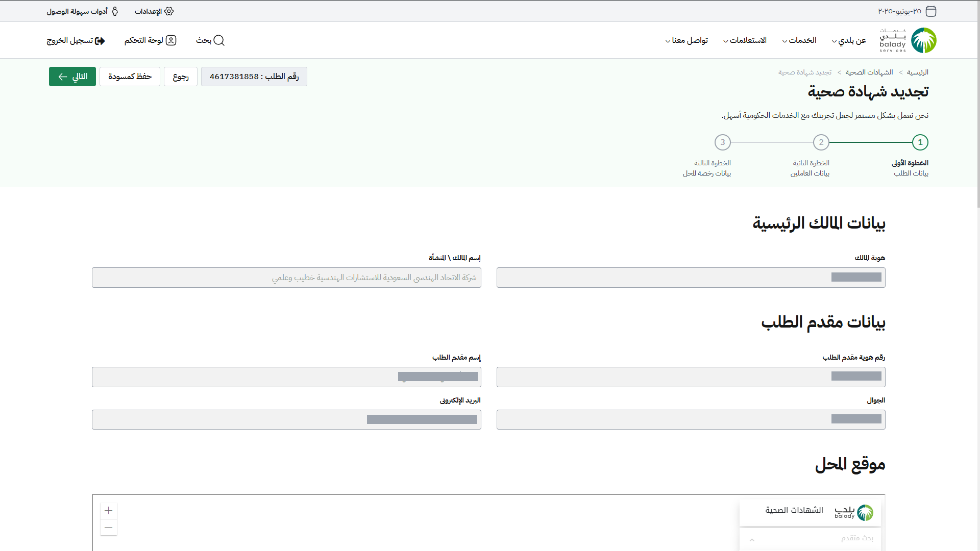This screenshot has width=980, height=551.
Task: Select step 2 circle in progress tracker
Action: click(821, 142)
